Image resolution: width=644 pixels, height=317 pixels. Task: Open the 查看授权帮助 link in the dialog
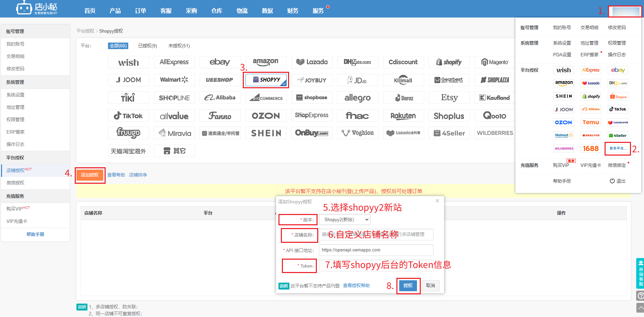coord(356,285)
